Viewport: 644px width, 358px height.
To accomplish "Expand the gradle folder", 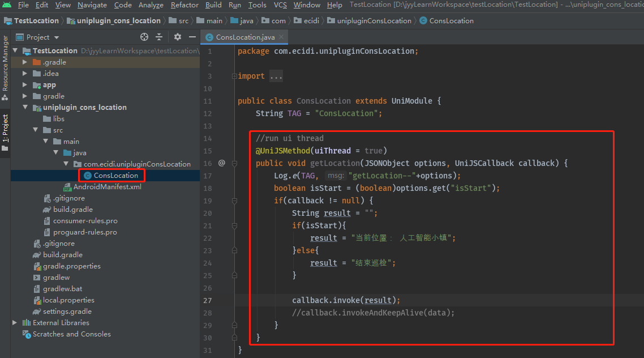I will point(25,96).
